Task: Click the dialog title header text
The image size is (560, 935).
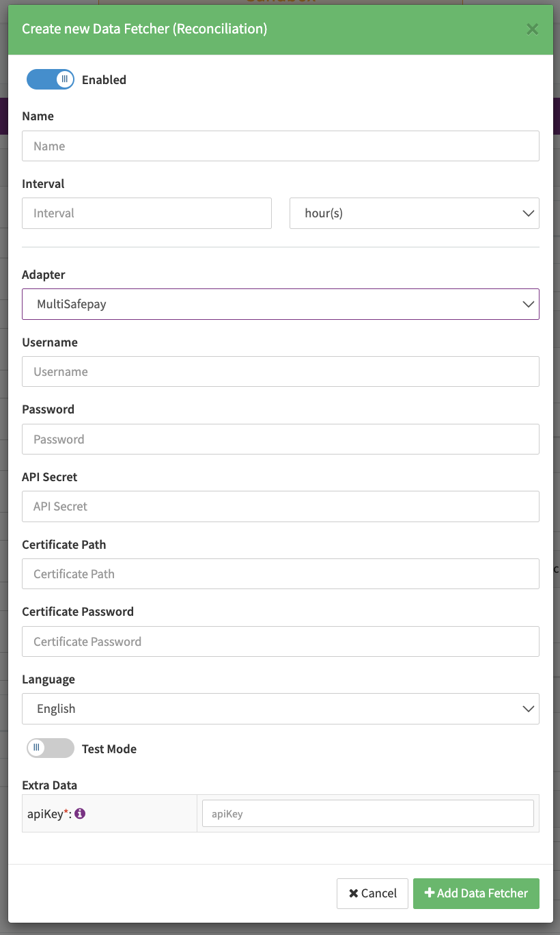Action: point(144,29)
